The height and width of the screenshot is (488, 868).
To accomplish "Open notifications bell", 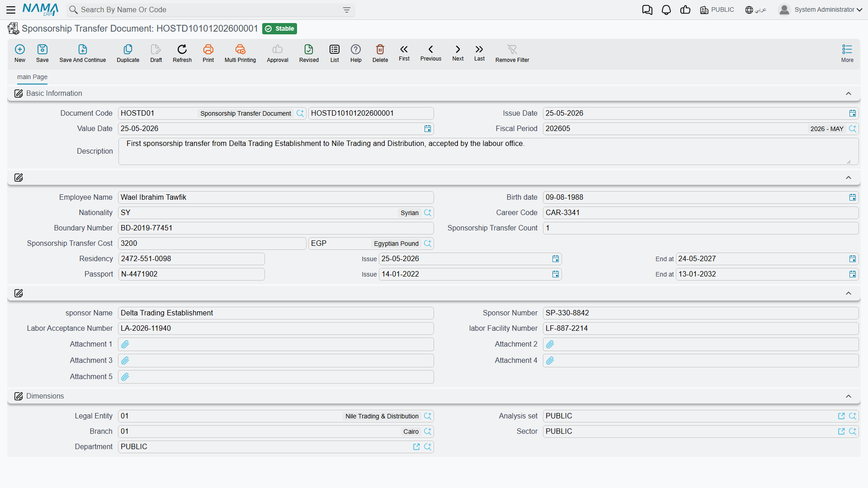I will point(666,10).
